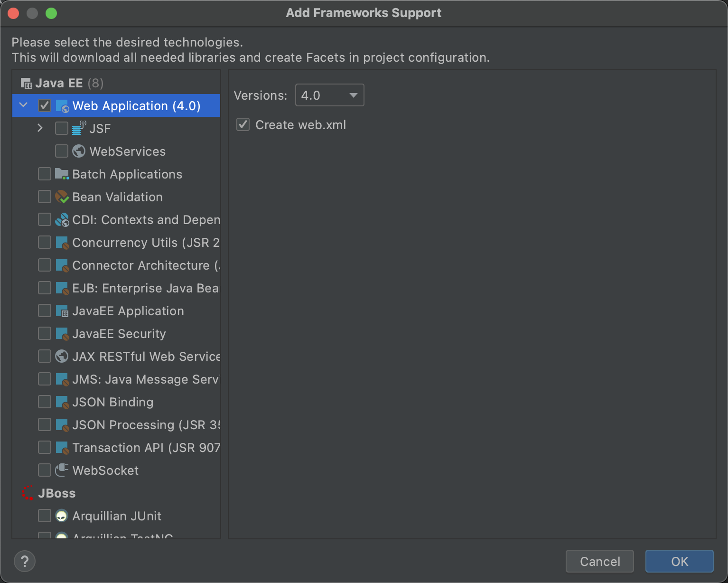Uncheck the Web Application (4.0) checkbox
Viewport: 728px width, 583px height.
pos(45,105)
